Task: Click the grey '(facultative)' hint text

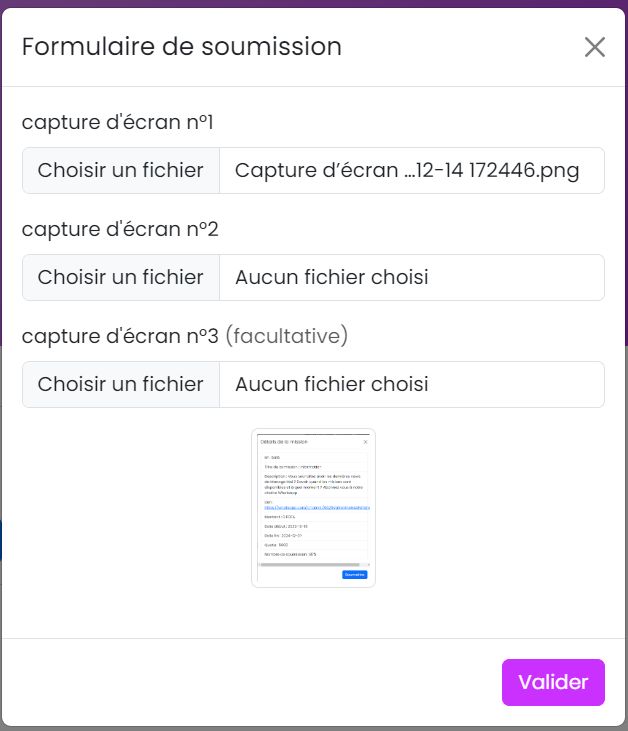Action: click(x=286, y=336)
